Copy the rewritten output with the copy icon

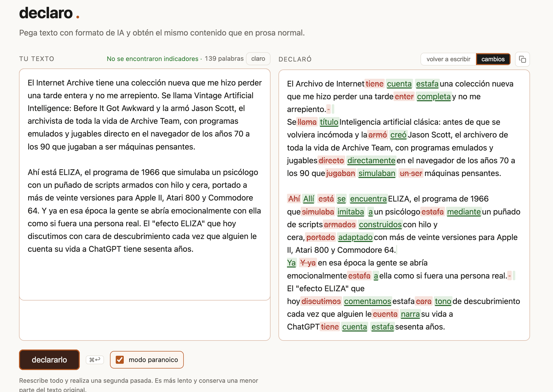point(522,59)
